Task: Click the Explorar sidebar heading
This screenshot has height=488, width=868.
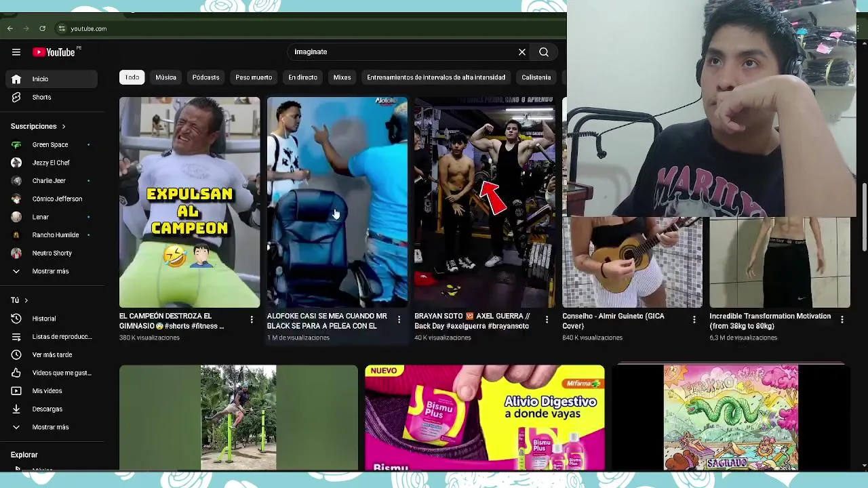Action: click(24, 455)
